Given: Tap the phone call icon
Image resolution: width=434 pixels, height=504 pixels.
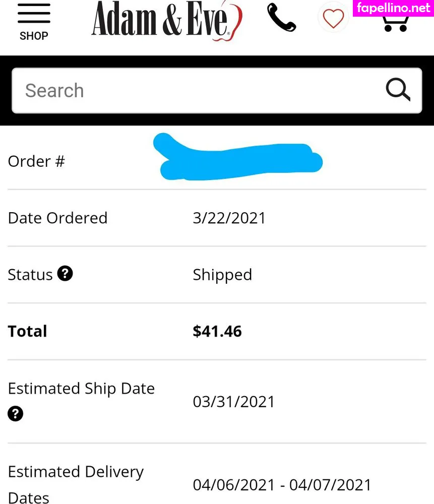Looking at the screenshot, I should click(281, 18).
